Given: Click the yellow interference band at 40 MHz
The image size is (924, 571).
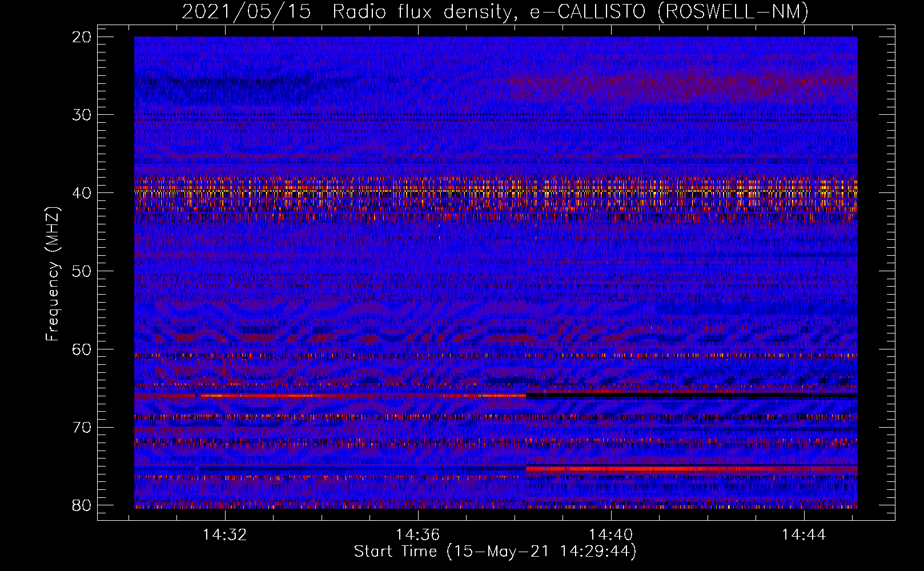Looking at the screenshot, I should pos(496,192).
